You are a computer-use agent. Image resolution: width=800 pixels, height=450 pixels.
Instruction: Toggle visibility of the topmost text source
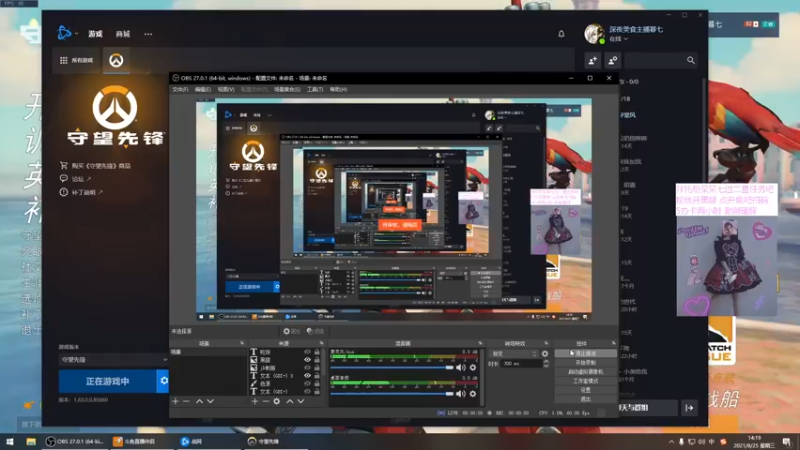pos(307,352)
